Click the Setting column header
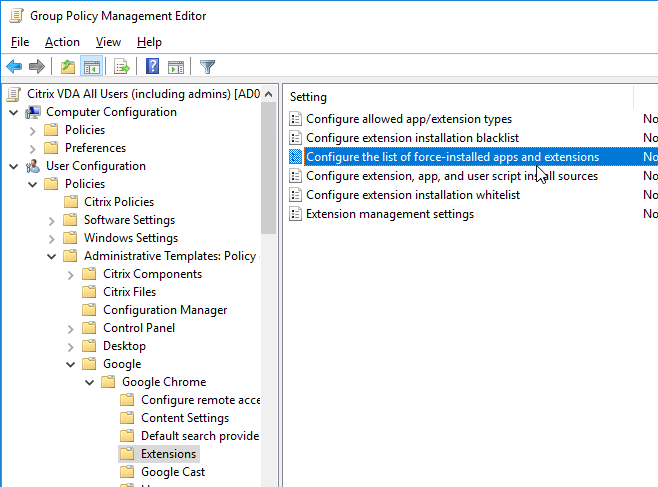 pos(460,97)
